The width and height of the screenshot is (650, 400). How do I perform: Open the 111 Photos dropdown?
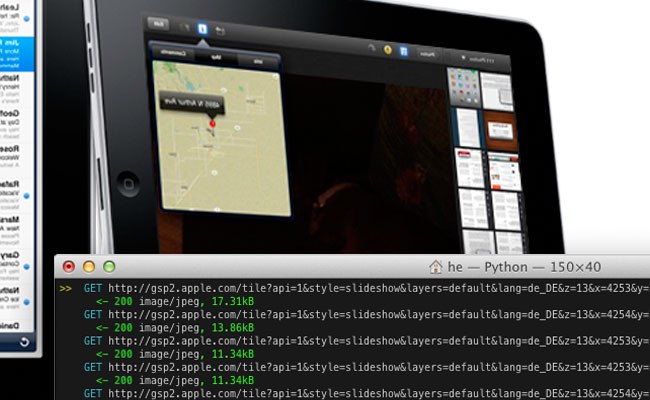click(491, 62)
